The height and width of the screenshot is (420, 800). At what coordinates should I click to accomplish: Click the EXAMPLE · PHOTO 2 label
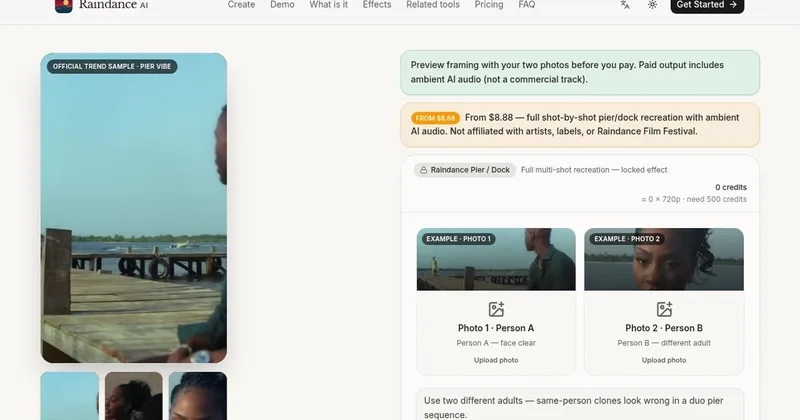coord(627,239)
